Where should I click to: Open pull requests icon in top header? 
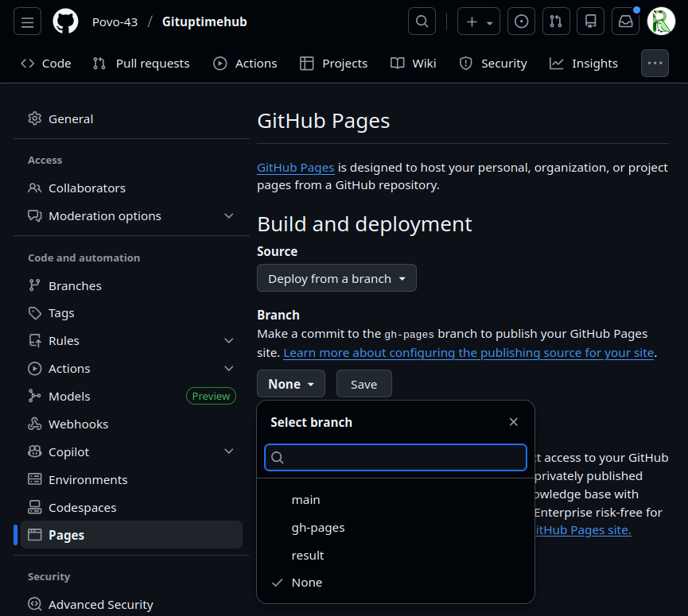556,21
